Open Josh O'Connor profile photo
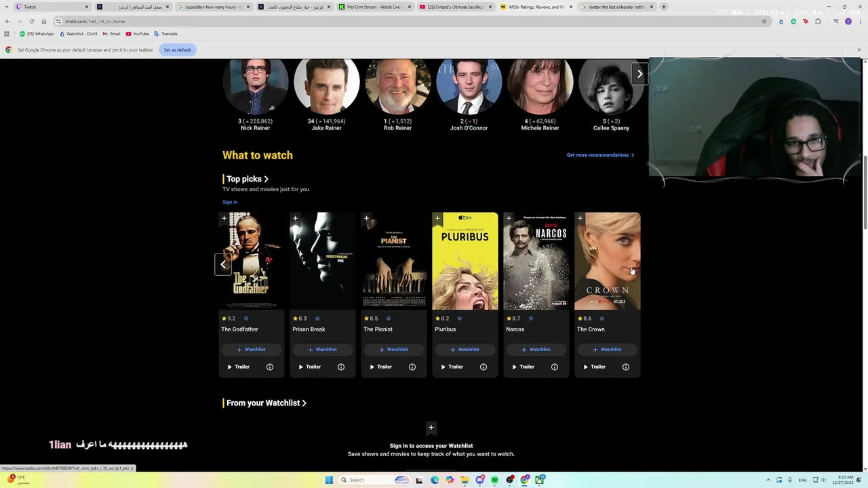Image resolution: width=868 pixels, height=488 pixels. pos(469,85)
